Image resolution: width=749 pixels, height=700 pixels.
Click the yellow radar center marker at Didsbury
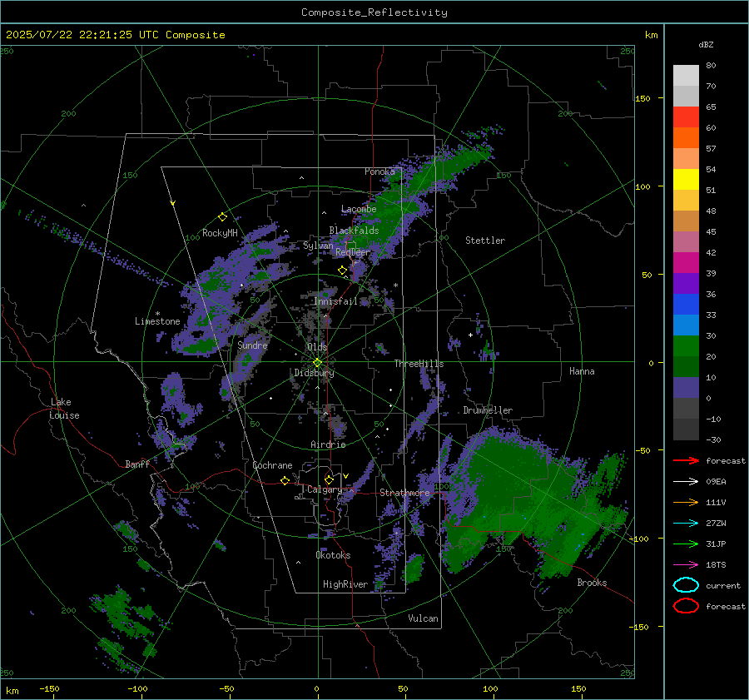[x=317, y=363]
